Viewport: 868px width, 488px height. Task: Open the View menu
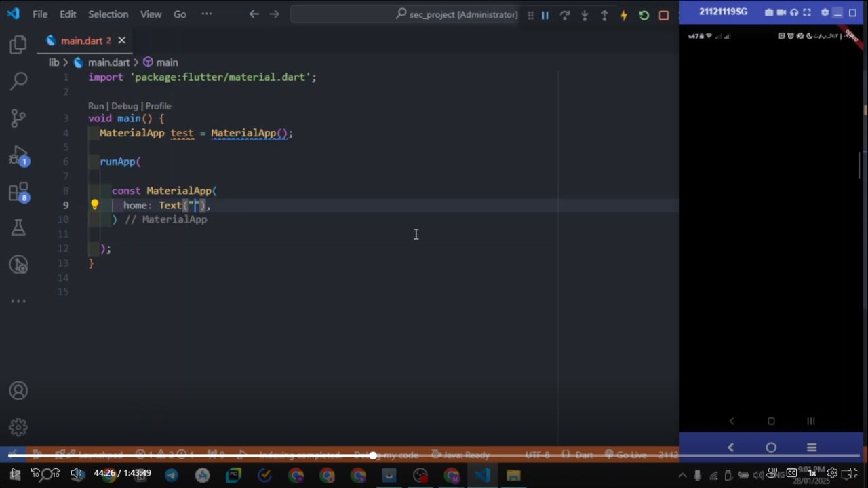151,14
